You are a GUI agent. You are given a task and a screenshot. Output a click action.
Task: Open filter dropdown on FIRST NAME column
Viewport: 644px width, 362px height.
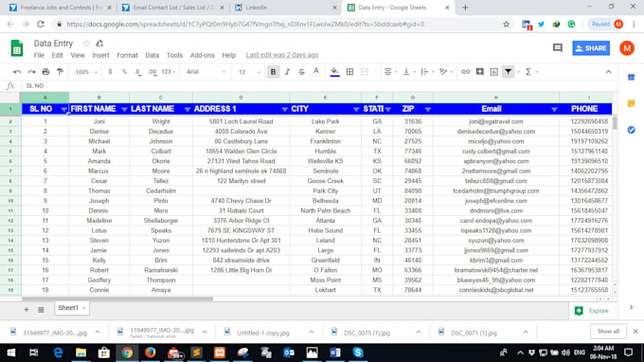click(124, 109)
